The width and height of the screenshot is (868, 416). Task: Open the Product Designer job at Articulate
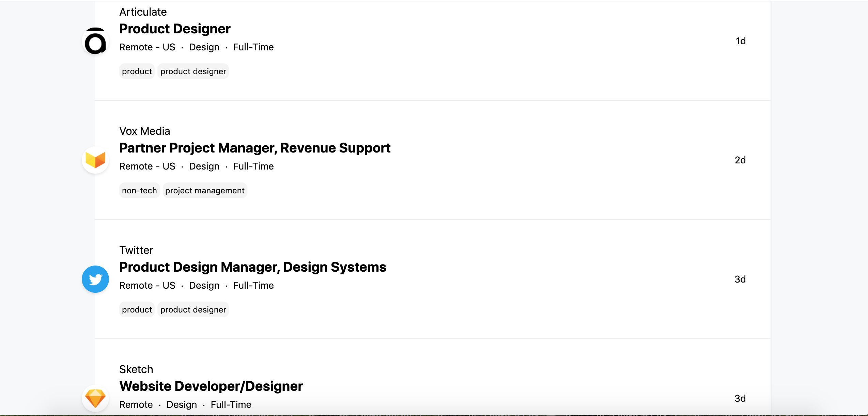[x=175, y=29]
